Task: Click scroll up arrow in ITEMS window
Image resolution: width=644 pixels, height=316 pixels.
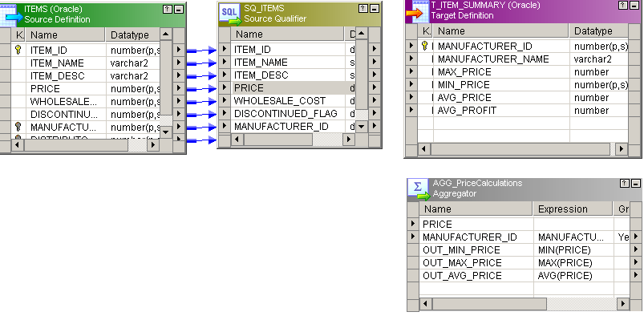Action: pos(165,34)
